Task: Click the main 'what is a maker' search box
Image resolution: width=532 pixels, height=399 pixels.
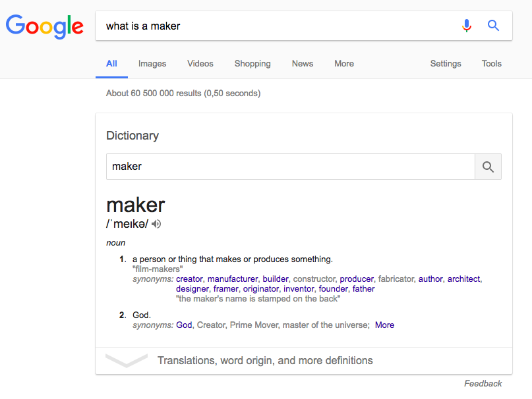Action: coord(278,26)
